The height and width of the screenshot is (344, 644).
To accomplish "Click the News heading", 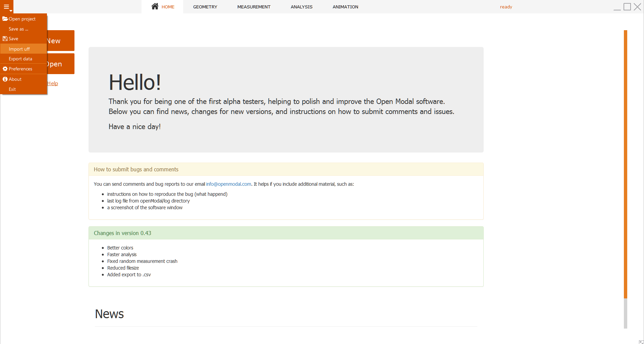I will point(109,314).
